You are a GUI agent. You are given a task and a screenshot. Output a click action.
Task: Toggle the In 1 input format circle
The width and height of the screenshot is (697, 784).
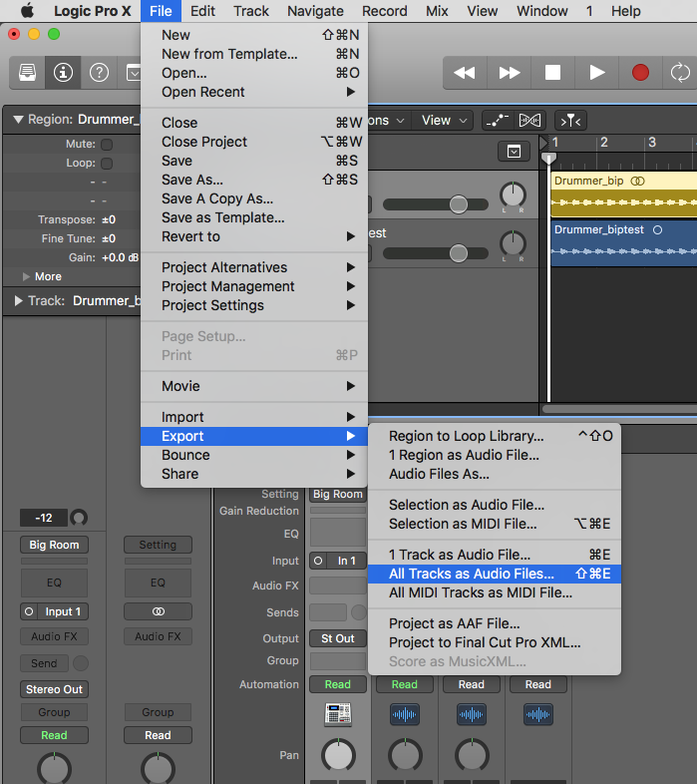tap(318, 561)
